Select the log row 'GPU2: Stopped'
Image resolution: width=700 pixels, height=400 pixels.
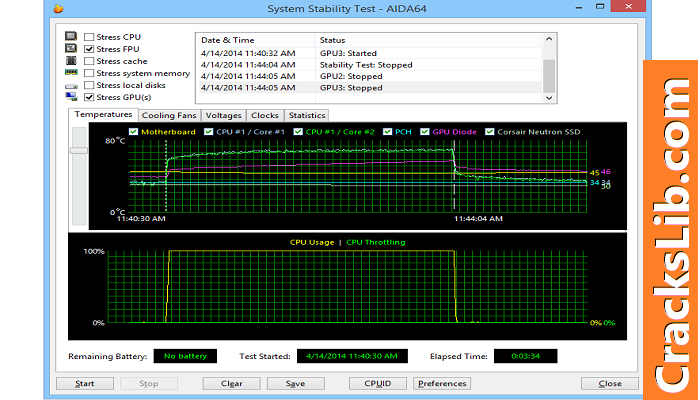point(369,76)
